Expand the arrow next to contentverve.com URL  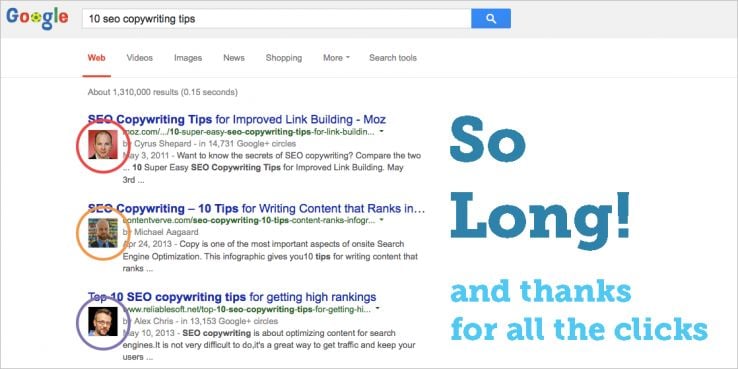click(381, 220)
